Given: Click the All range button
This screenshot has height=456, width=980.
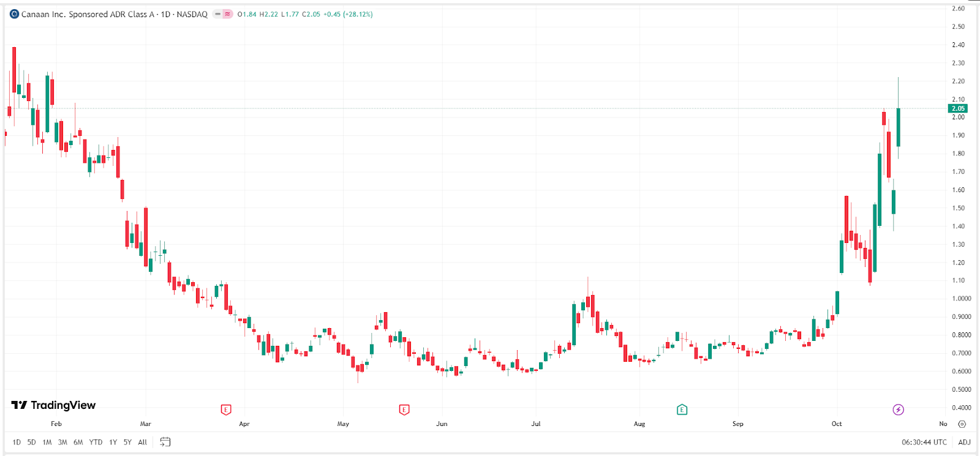Looking at the screenshot, I should click(142, 442).
